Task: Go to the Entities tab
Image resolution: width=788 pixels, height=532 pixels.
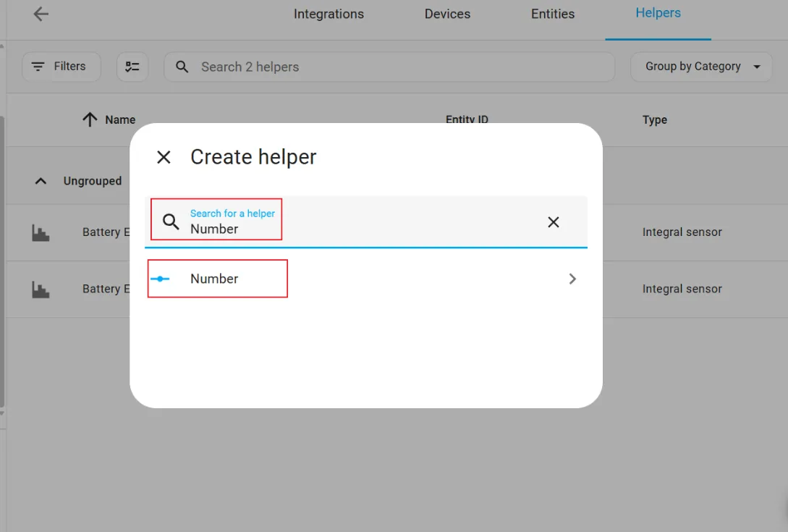Action: pyautogui.click(x=553, y=14)
